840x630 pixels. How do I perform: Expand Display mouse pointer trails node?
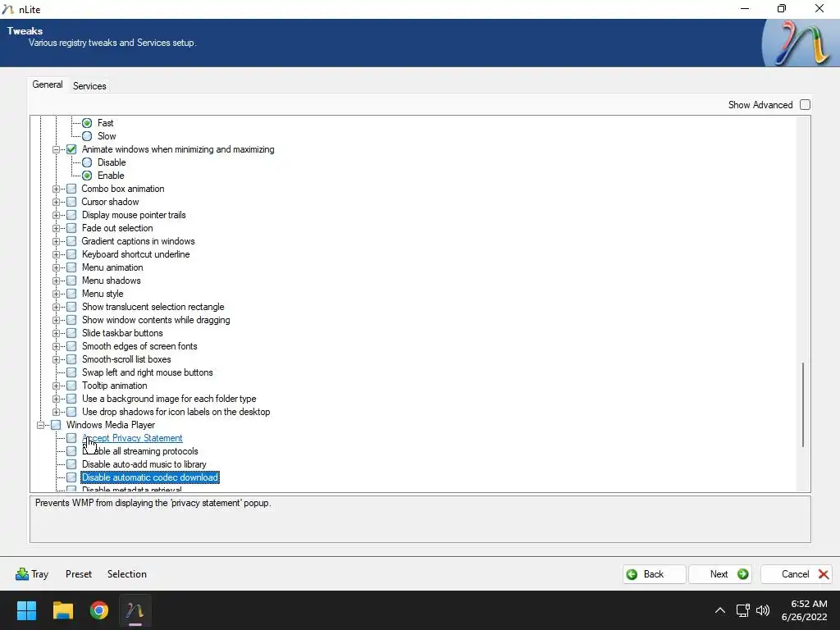tap(56, 215)
